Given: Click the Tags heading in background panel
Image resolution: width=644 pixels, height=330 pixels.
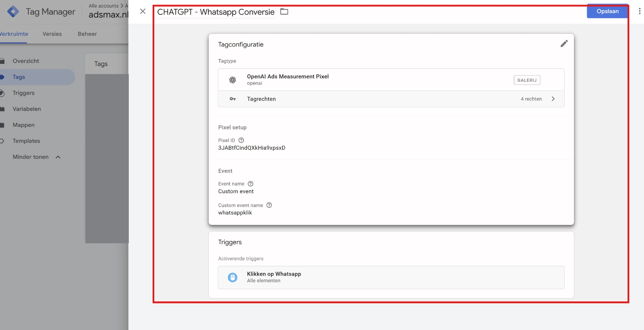Looking at the screenshot, I should (101, 64).
